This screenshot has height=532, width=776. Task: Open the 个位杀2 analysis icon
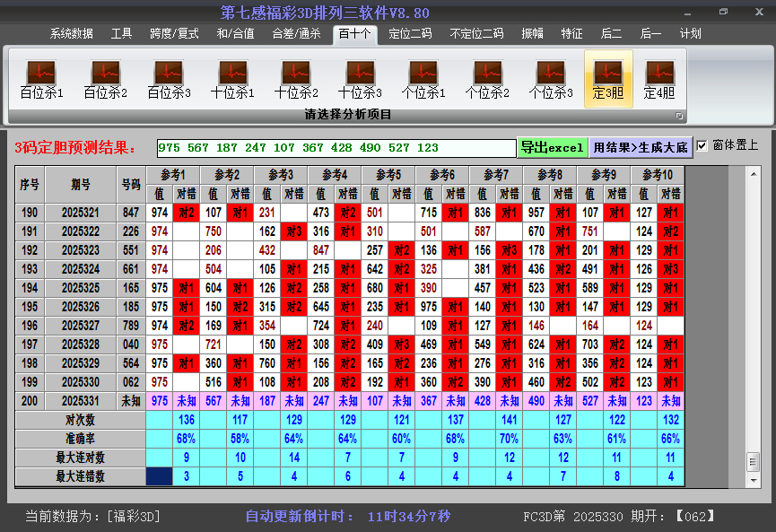pos(487,72)
